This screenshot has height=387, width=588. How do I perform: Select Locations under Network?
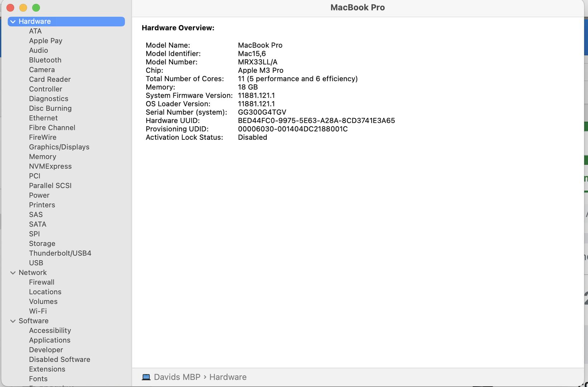point(45,292)
